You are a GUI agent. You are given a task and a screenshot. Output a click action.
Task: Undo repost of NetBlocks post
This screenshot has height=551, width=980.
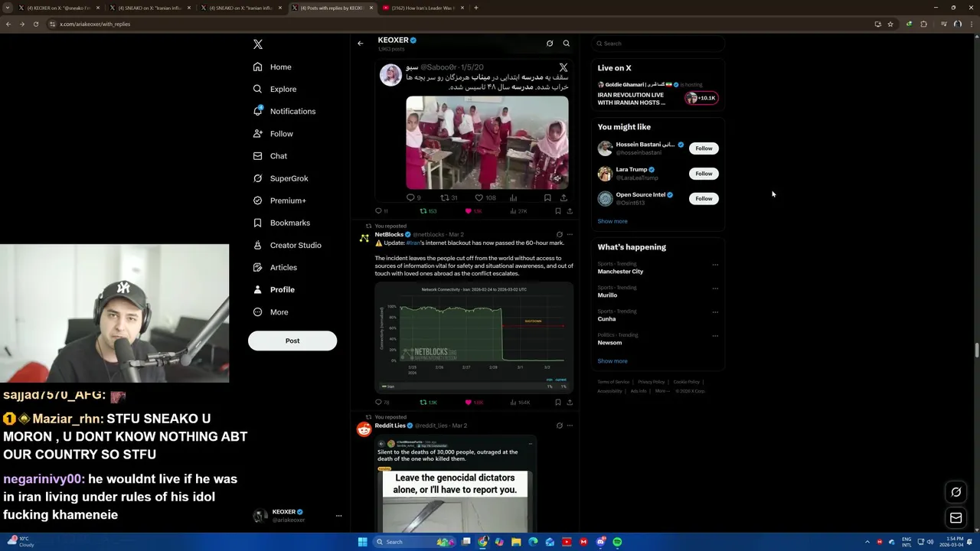pos(428,403)
